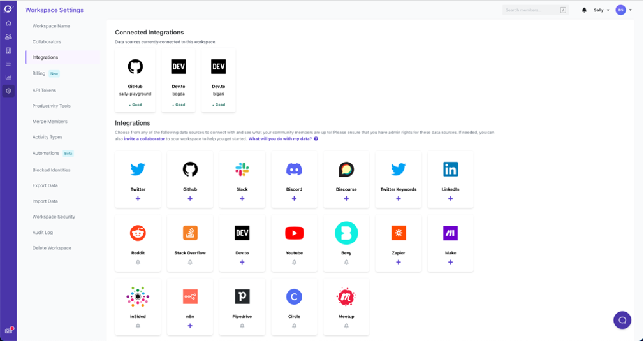Open Audit Log settings
This screenshot has width=644, height=341.
[x=43, y=232]
